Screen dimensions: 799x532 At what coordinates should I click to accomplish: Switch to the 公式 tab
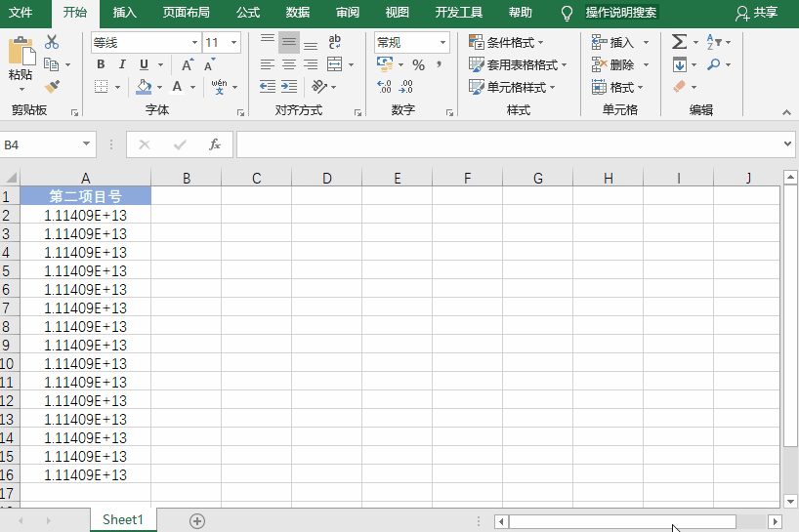[x=248, y=13]
